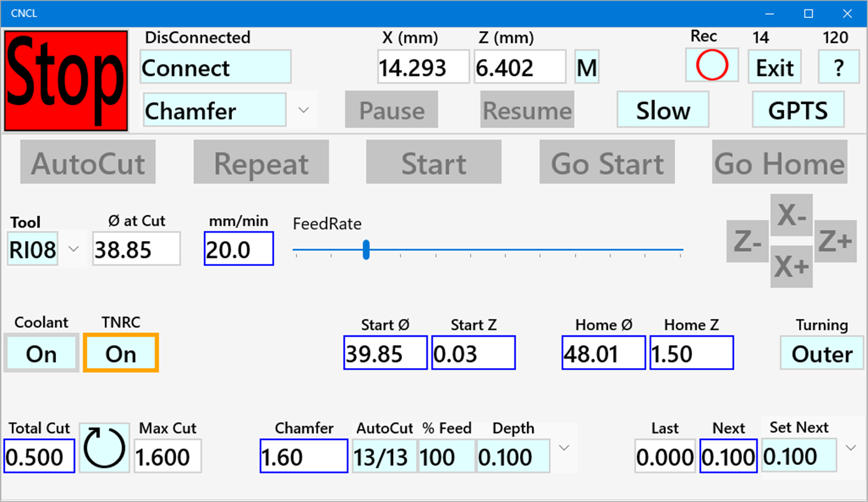Jog the tool with the X- button

click(792, 216)
